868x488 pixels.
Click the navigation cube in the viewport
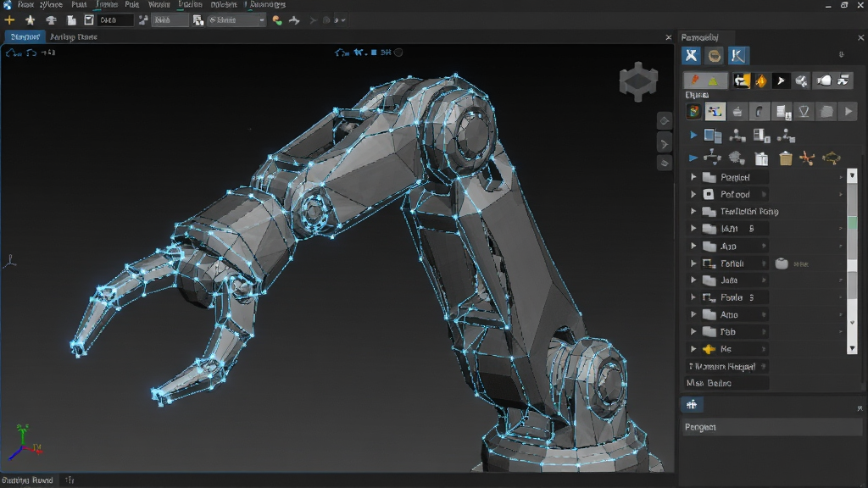coord(638,82)
